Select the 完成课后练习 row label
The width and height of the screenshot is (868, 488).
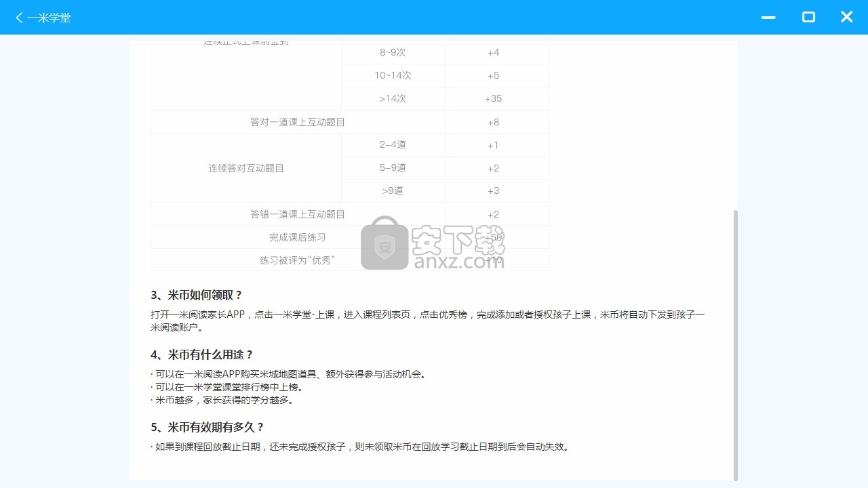coord(298,237)
